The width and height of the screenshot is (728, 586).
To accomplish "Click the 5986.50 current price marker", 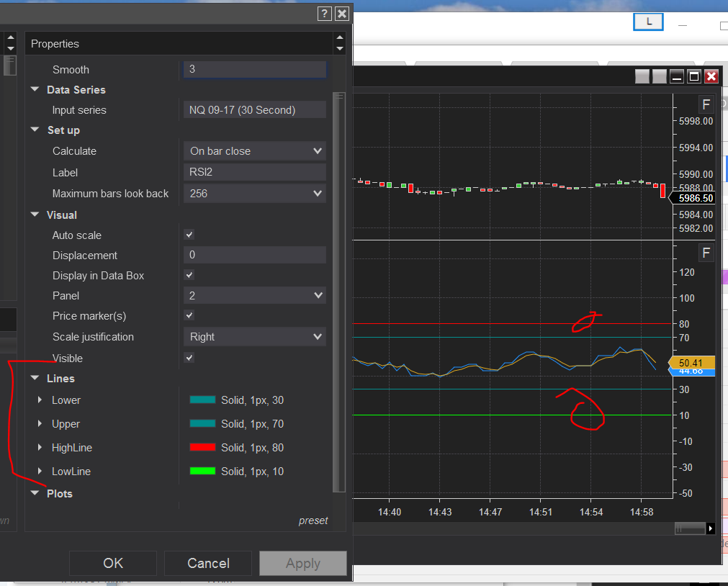I will (692, 198).
